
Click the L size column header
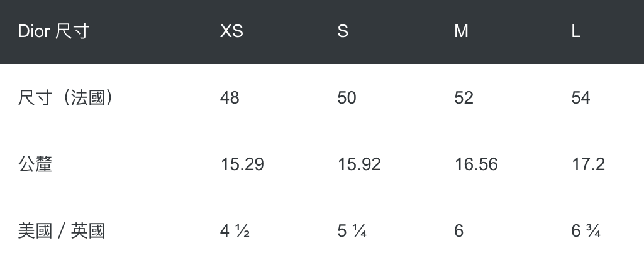tap(575, 31)
